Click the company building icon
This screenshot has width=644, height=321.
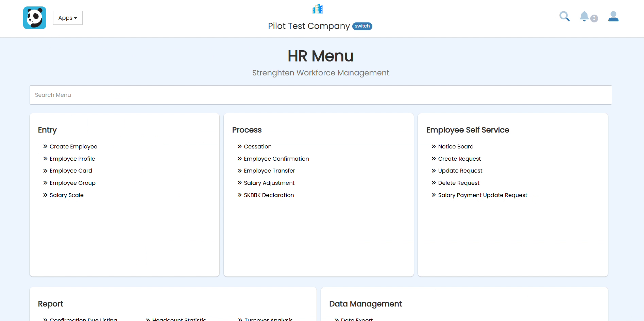click(318, 9)
